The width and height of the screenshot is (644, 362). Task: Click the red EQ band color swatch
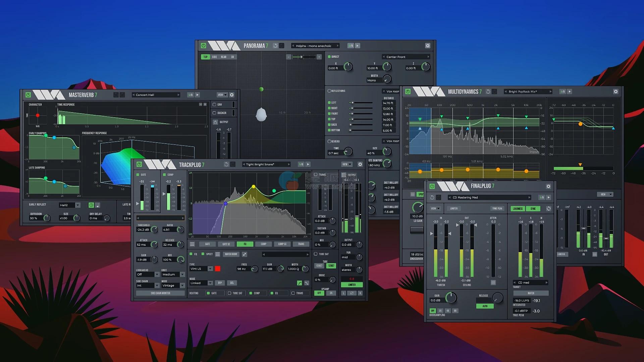tap(218, 269)
